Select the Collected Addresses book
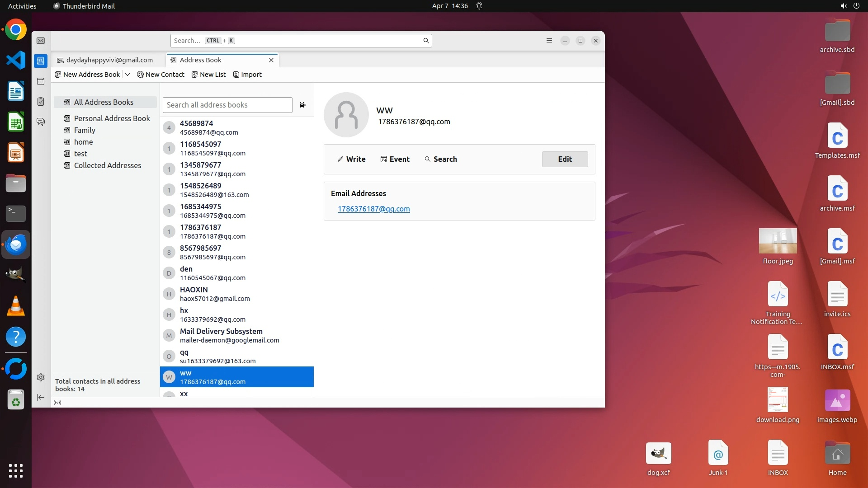This screenshot has width=868, height=488. 107,165
